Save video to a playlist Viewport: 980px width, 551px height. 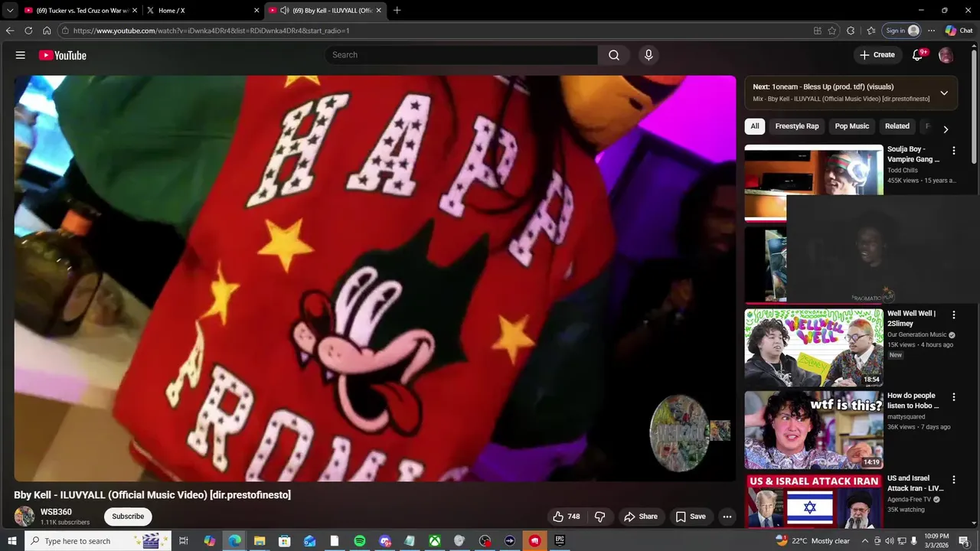[691, 517]
